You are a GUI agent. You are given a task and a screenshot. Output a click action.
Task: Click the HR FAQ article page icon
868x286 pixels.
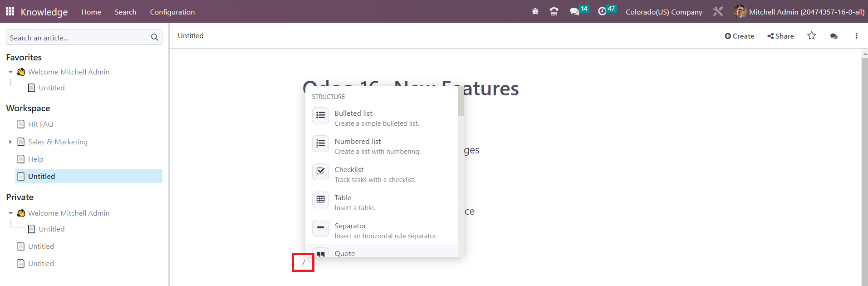pyautogui.click(x=21, y=124)
